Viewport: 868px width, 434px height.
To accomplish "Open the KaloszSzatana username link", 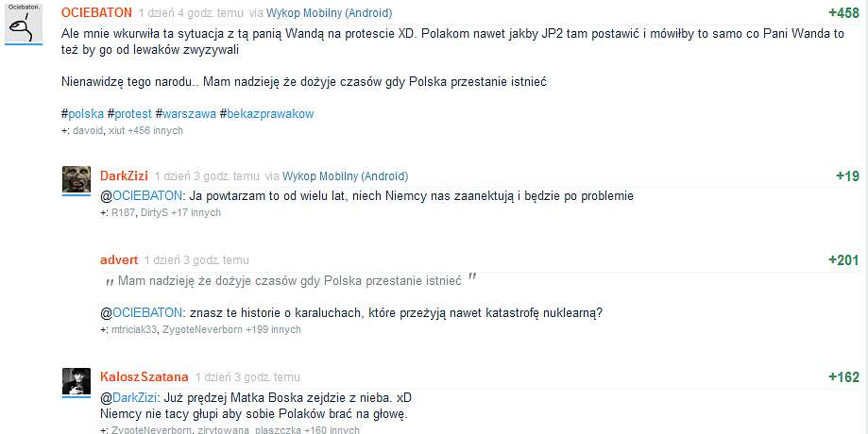I will coord(145,377).
